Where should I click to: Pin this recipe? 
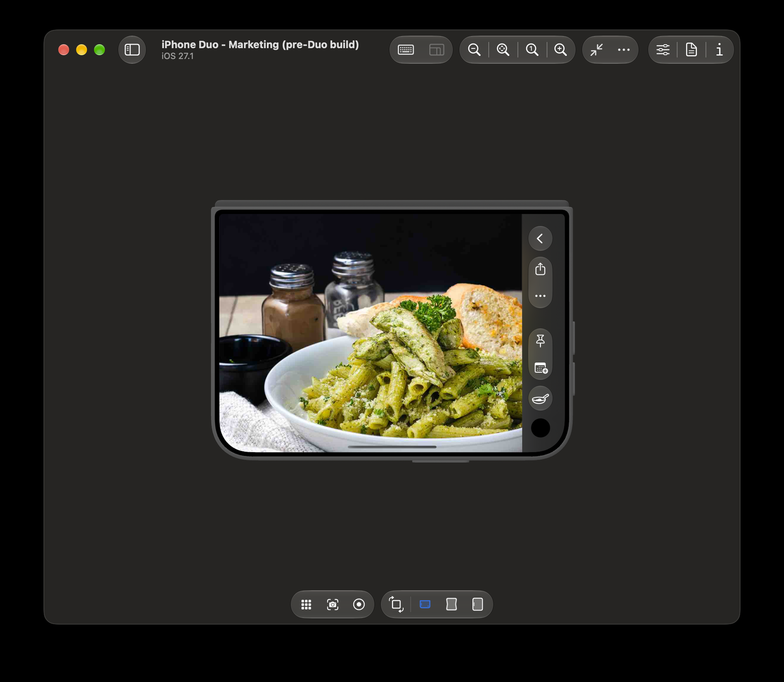tap(540, 341)
